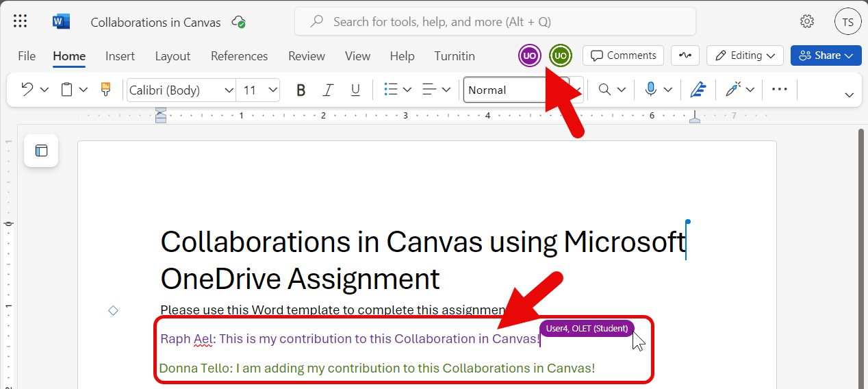Click the Collaborations in Canvas document title
The image size is (868, 389).
click(155, 22)
